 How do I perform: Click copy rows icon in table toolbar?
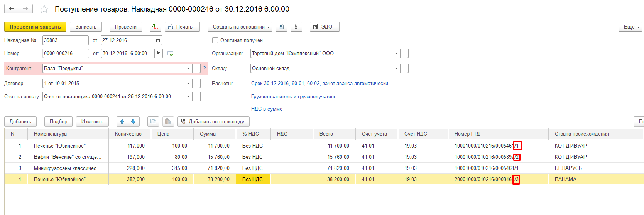click(x=153, y=121)
